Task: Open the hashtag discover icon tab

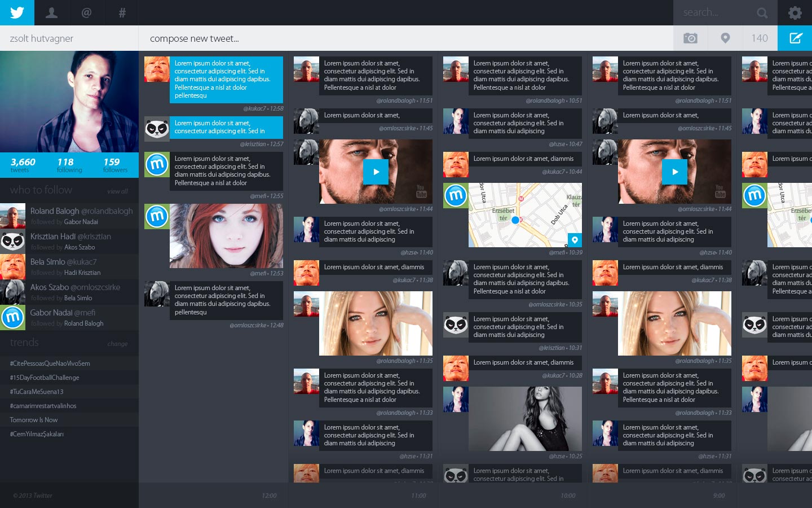Action: click(121, 12)
